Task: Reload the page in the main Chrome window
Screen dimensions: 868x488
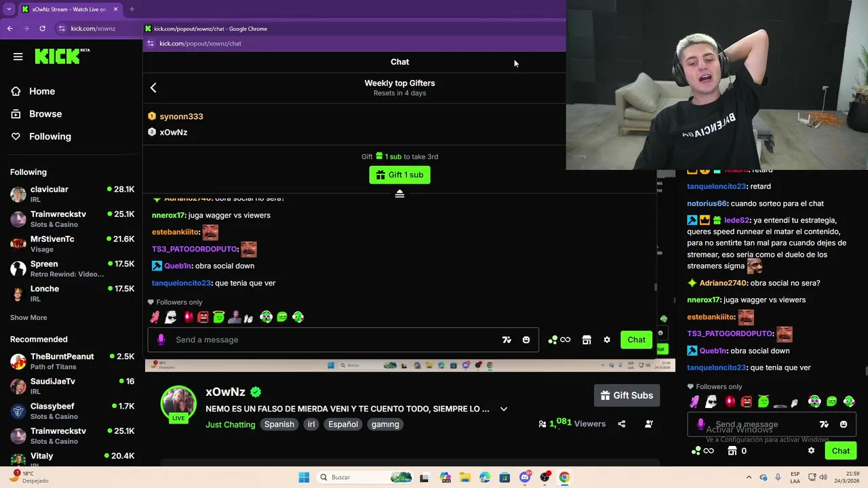Action: pos(42,28)
